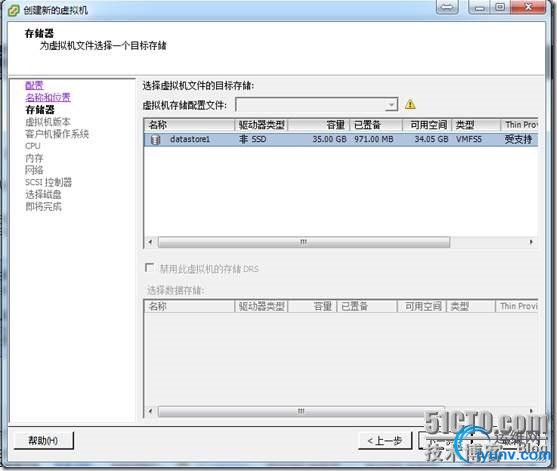The height and width of the screenshot is (471, 557).
Task: Click the datastore1 disk icon
Action: (x=155, y=140)
